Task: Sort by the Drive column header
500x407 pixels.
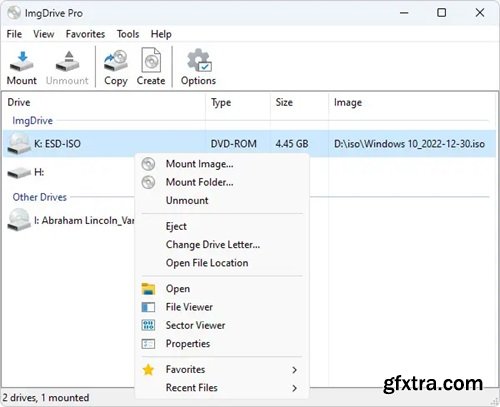Action: 104,102
